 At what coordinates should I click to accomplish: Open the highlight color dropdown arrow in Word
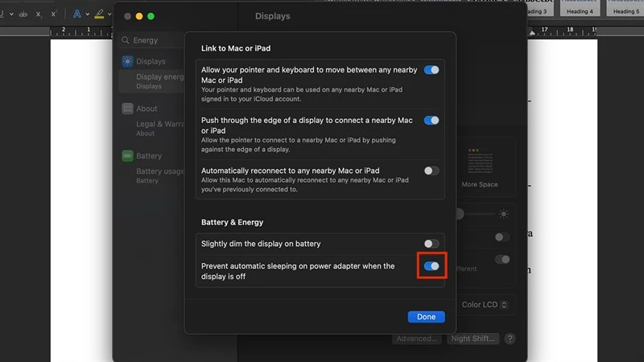[x=109, y=14]
